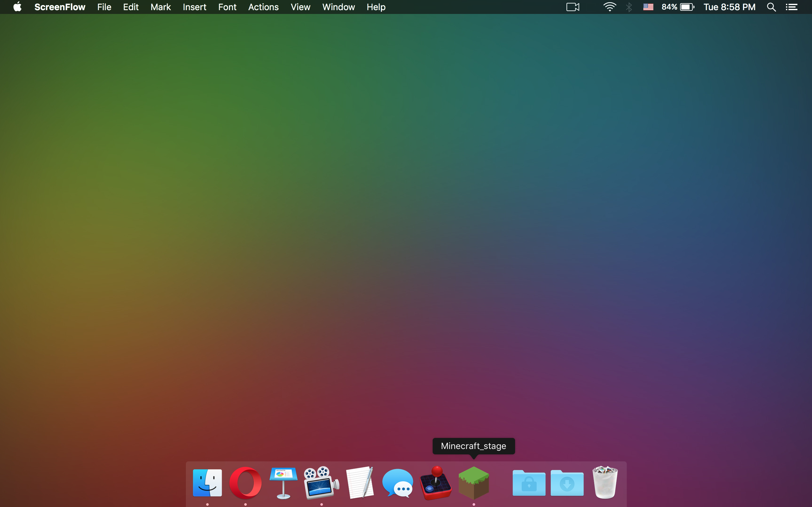This screenshot has height=507, width=812.
Task: Open the US flag input source menu
Action: [648, 7]
